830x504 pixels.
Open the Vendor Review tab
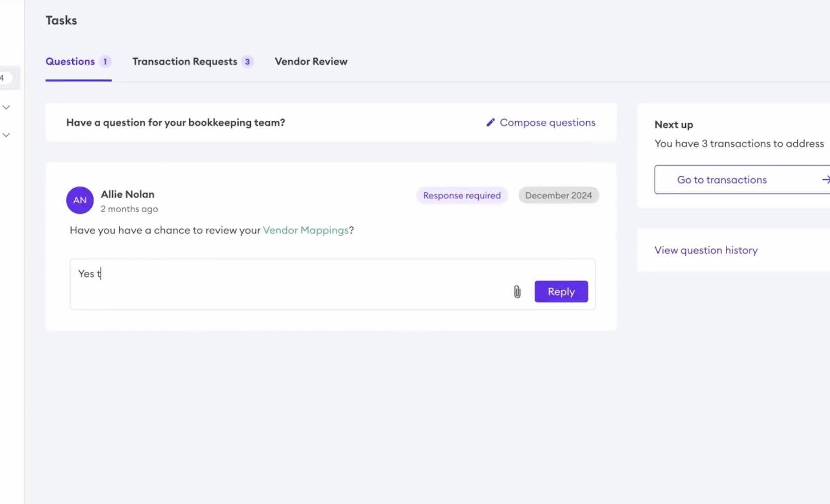[x=311, y=61]
